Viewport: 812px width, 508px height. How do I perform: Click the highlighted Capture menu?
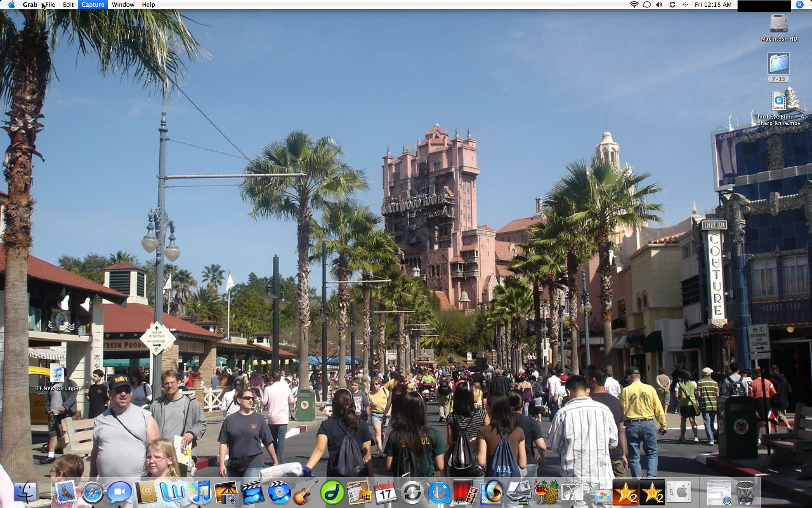point(93,5)
